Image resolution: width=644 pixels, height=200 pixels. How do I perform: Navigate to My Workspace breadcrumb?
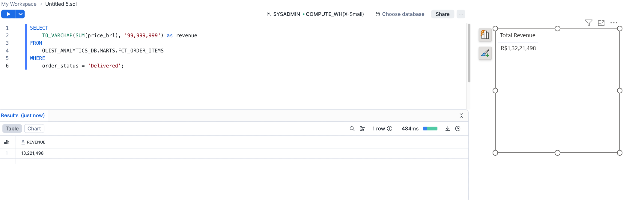tap(19, 4)
